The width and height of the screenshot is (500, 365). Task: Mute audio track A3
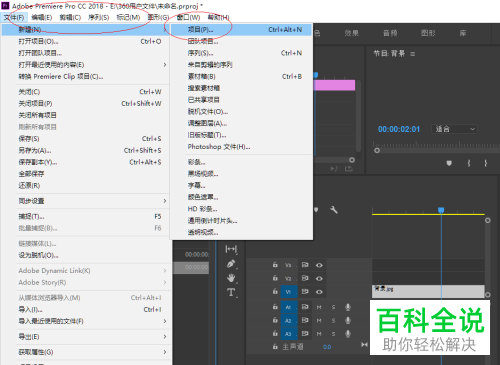319,334
